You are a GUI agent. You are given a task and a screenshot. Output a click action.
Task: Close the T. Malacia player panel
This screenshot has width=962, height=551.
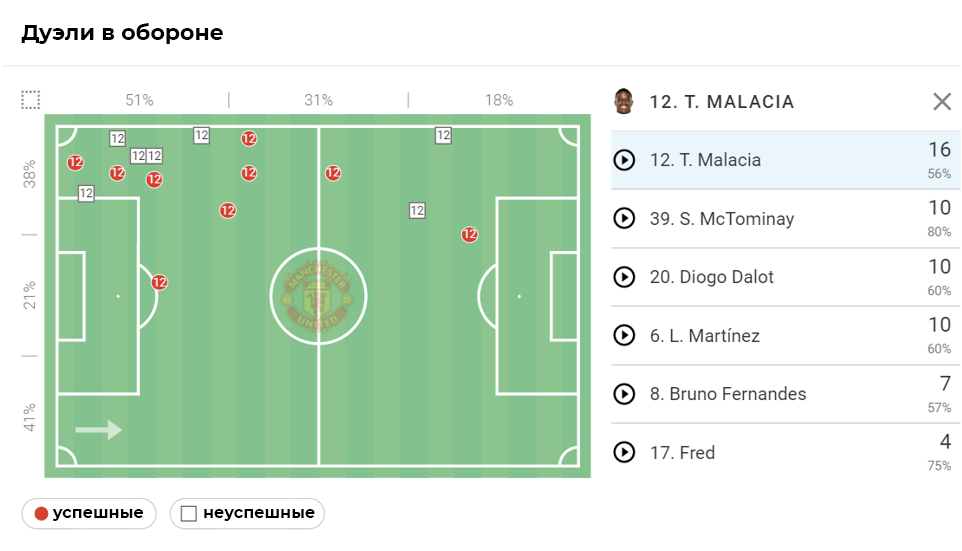click(942, 101)
